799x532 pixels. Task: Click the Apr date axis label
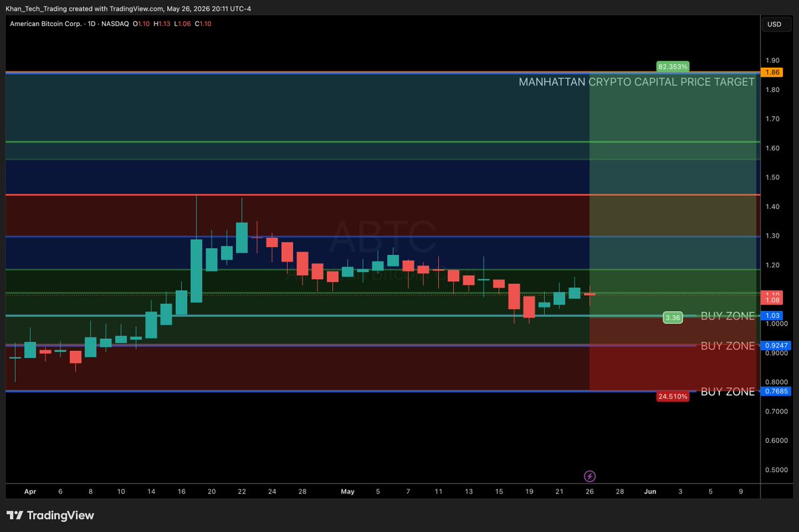[30, 491]
